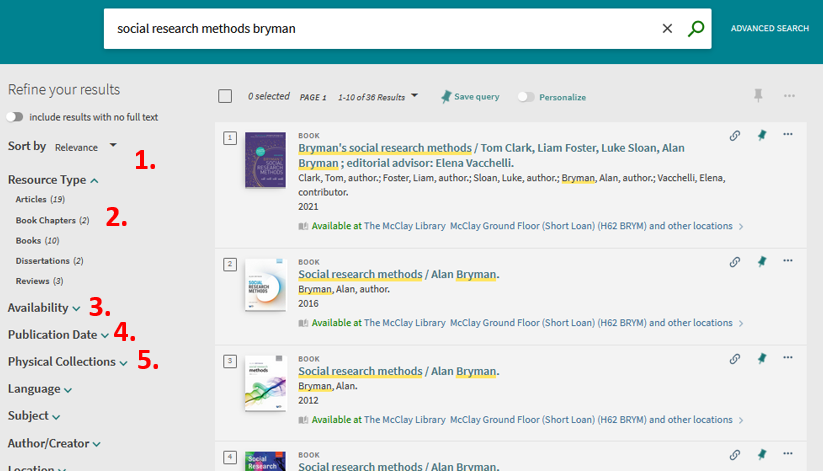Open more actions for the first result
The height and width of the screenshot is (472, 823).
coord(788,135)
